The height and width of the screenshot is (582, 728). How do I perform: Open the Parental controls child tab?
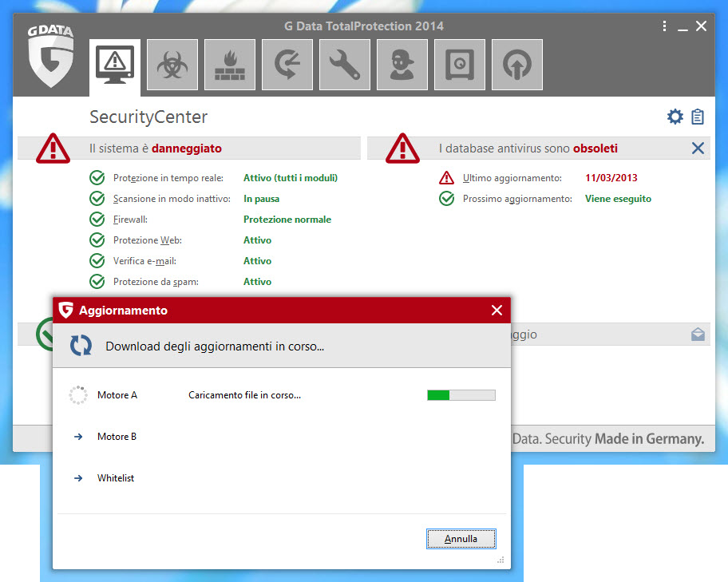tap(402, 65)
